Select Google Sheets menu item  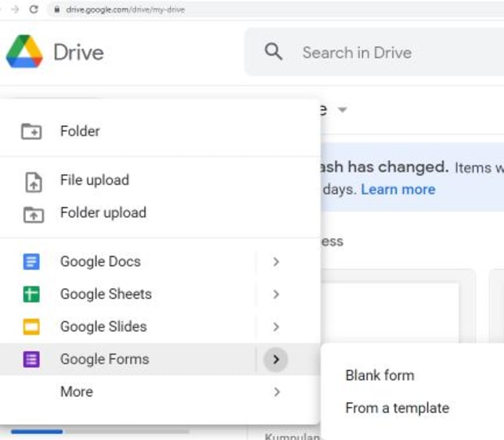point(160,294)
